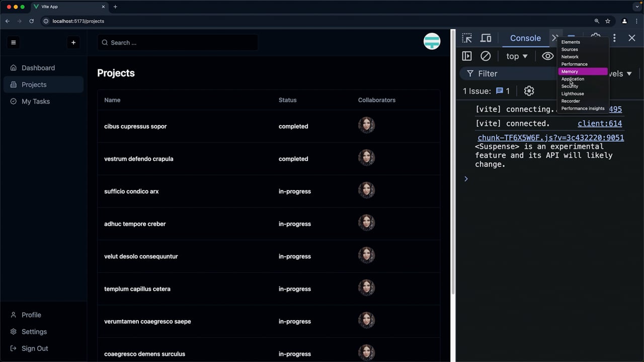The height and width of the screenshot is (362, 644).
Task: Click project cibus cupressus sopor
Action: click(135, 127)
